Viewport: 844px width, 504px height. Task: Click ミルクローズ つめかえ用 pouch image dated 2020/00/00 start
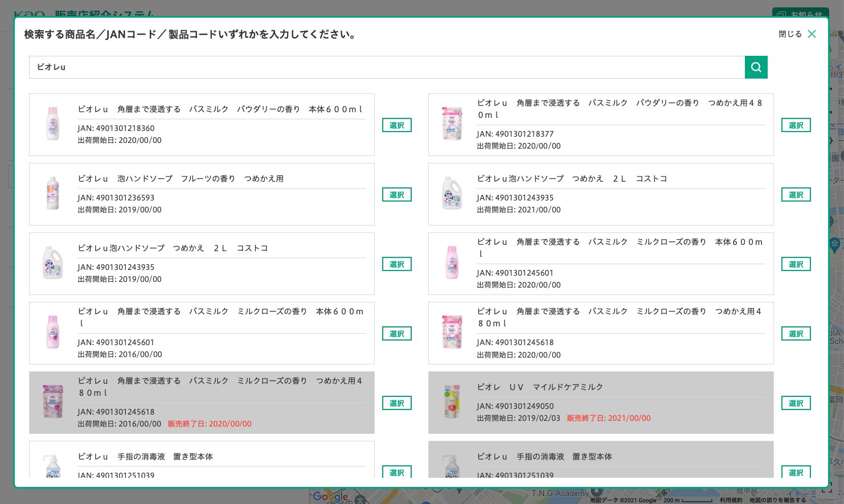click(452, 331)
